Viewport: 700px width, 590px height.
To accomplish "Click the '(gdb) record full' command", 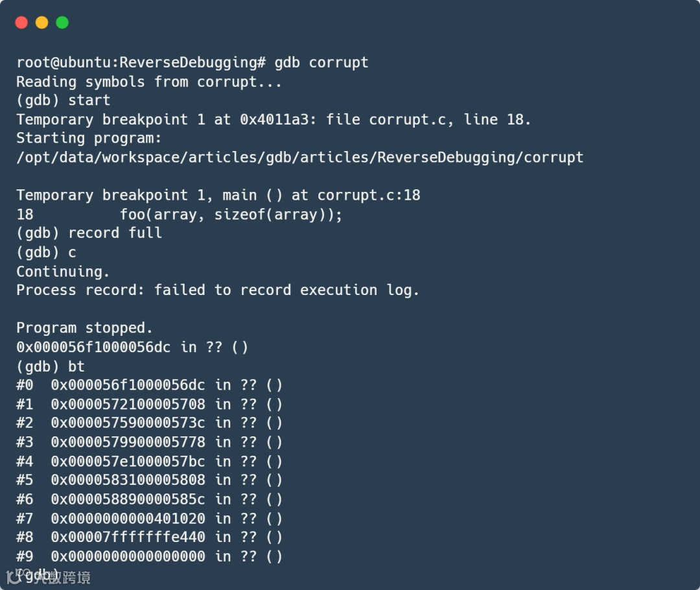I will [89, 233].
